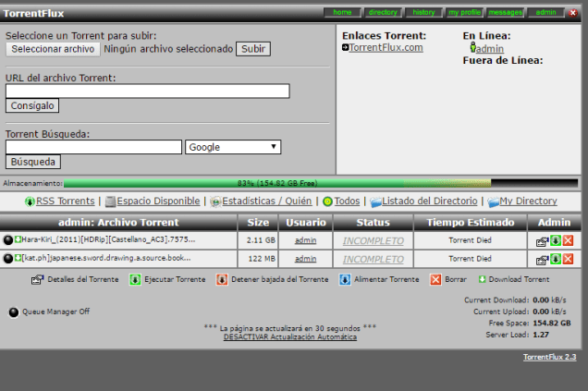Open the Todos link

tap(347, 202)
